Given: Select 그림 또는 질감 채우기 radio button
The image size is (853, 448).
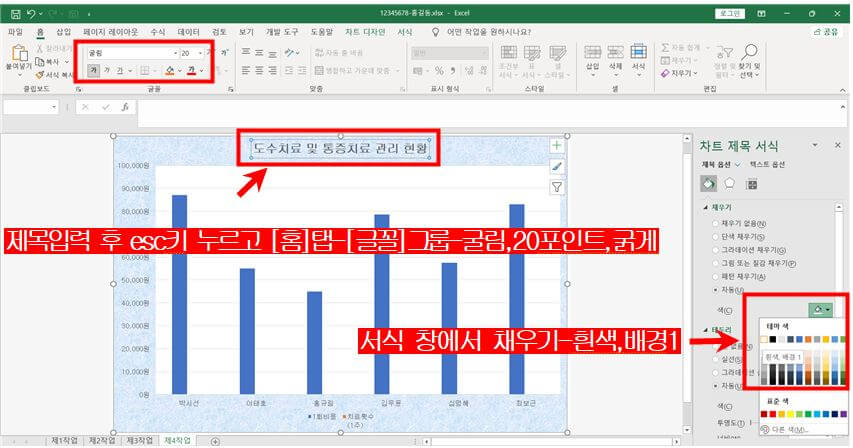Looking at the screenshot, I should (715, 263).
